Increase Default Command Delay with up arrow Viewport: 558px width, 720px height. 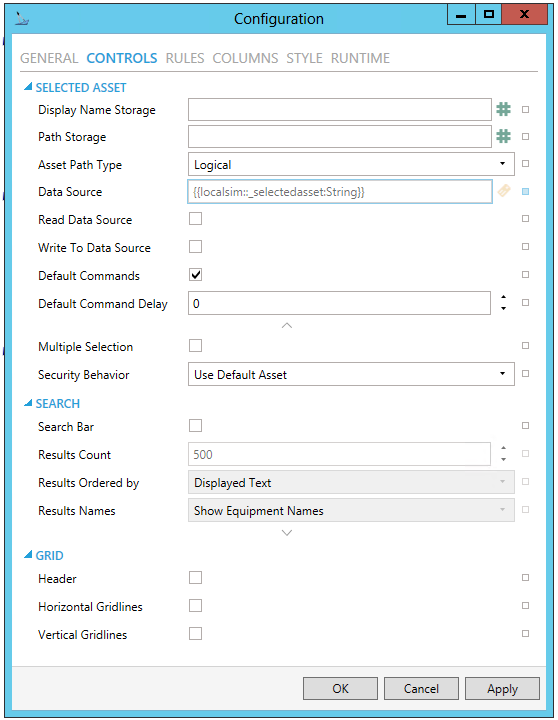click(x=503, y=297)
